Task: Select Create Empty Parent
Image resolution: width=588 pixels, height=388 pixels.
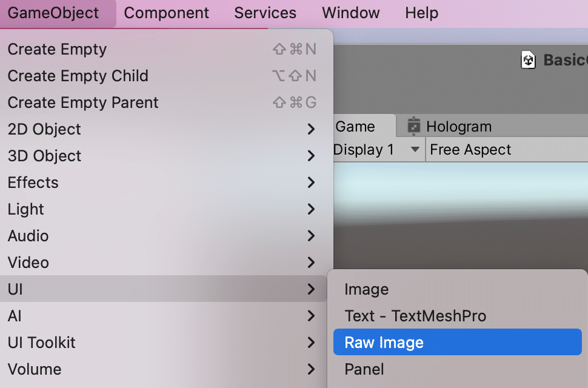Action: [x=83, y=102]
